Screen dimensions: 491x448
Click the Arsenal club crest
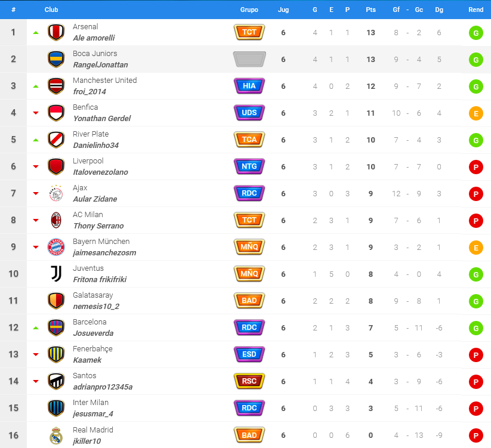point(56,32)
